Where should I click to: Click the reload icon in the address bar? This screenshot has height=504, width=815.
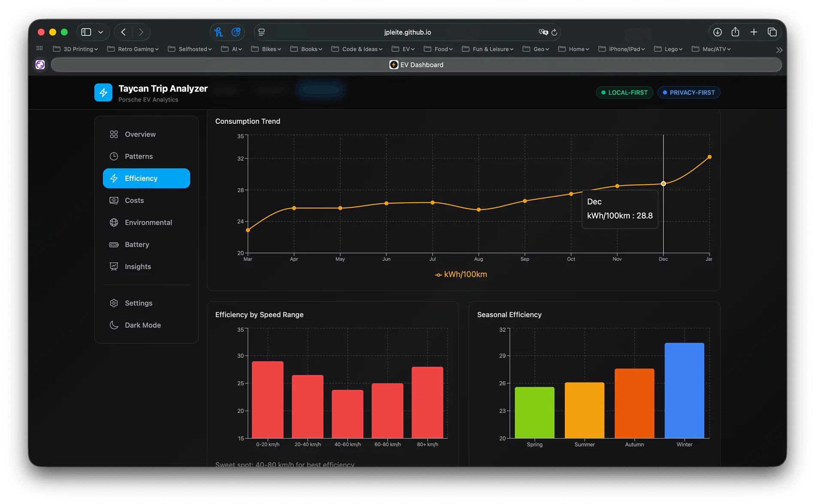click(554, 32)
